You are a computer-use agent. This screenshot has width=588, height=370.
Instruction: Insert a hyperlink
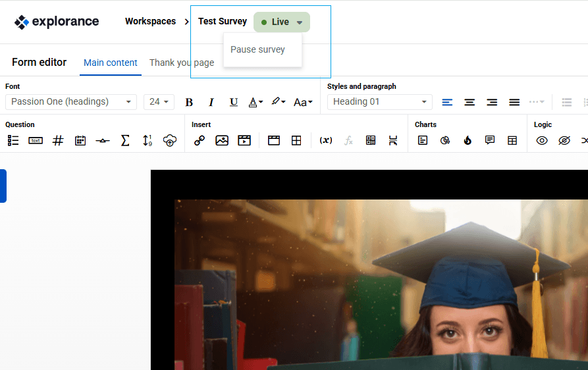click(x=200, y=141)
